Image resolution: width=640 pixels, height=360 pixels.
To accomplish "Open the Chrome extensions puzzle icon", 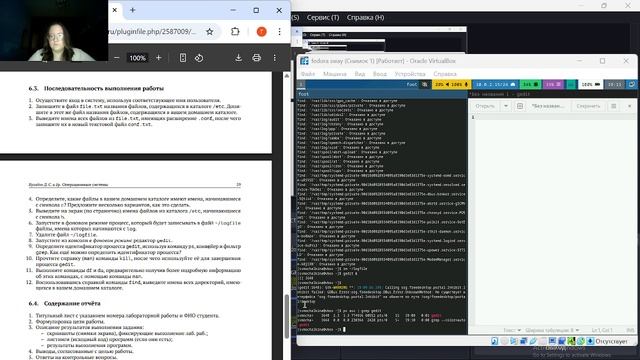I will click(x=235, y=31).
